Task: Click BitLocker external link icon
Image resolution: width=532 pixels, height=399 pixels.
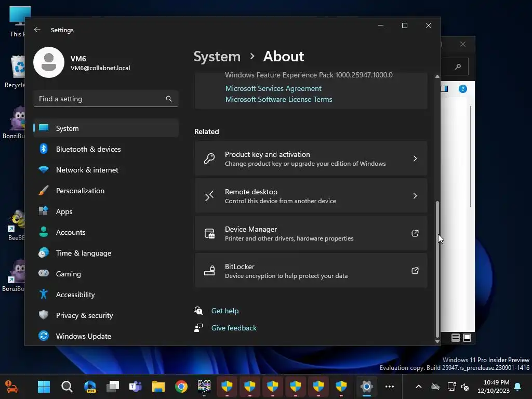Action: pyautogui.click(x=415, y=271)
